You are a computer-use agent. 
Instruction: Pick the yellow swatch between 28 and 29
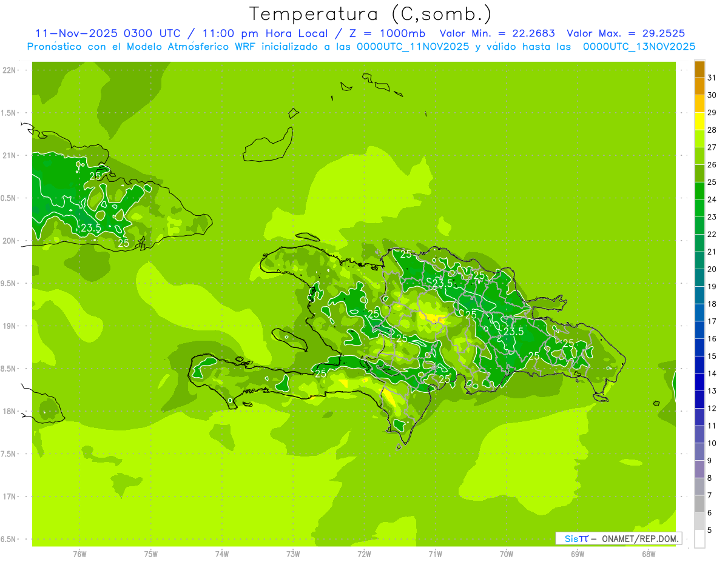coord(699,121)
